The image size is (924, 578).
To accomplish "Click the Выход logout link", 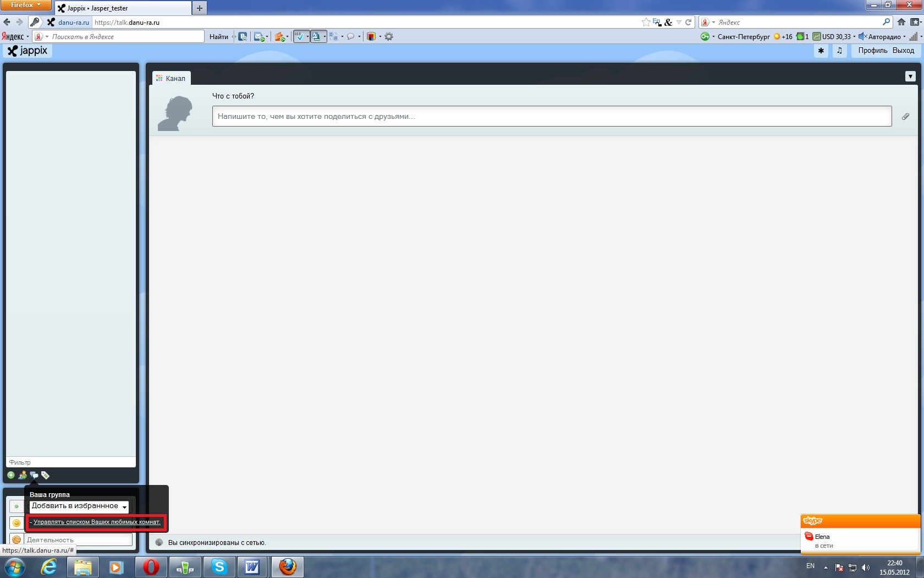I will [903, 51].
